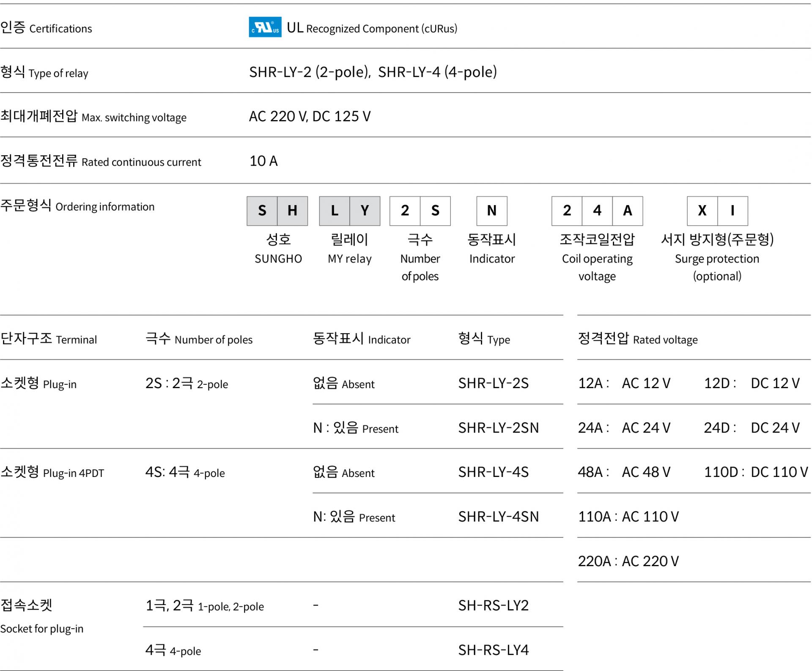Click the 'SH-RS-LY2' socket type
The image size is (812, 671).
(x=494, y=606)
